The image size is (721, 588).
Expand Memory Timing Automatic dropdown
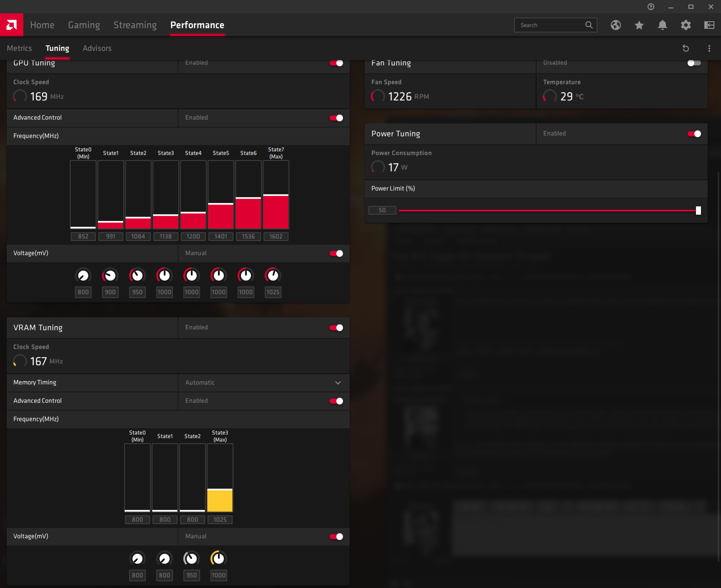264,383
